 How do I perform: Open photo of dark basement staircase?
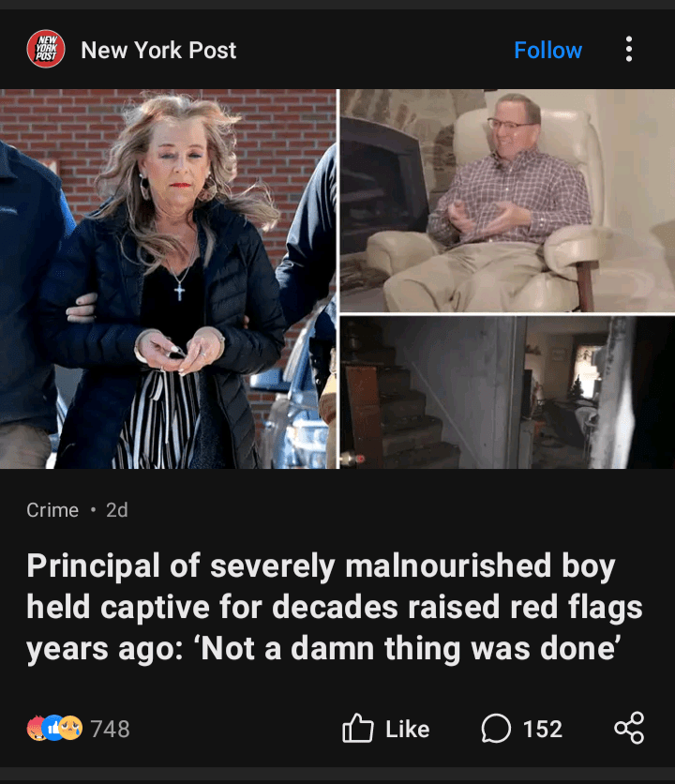tap(507, 393)
